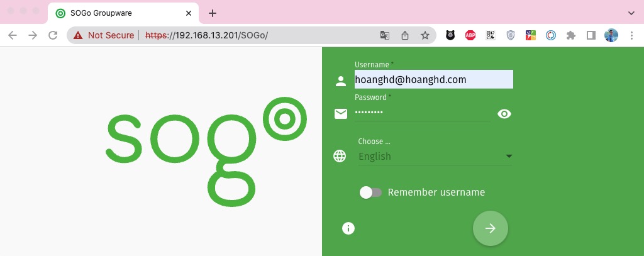Open the blue circular extension icon
This screenshot has height=256, width=644.
point(551,35)
